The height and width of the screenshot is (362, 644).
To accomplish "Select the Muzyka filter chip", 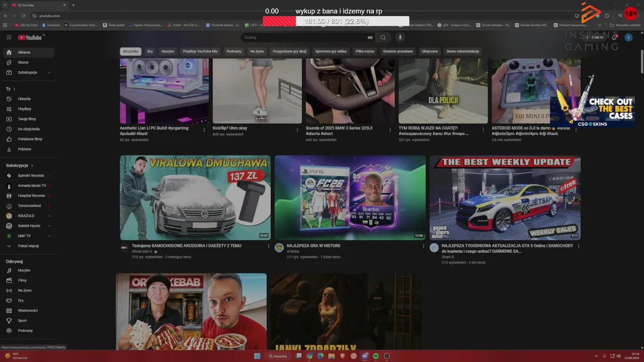I will 168,51.
